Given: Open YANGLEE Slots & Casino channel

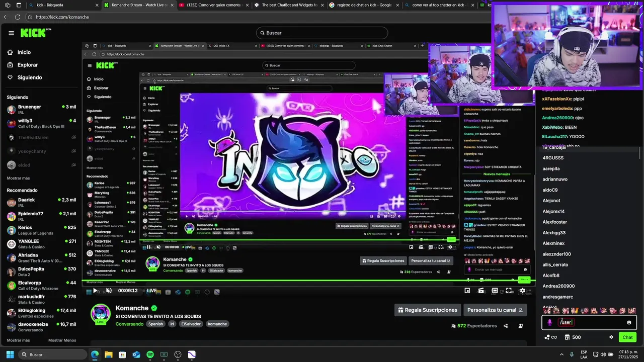Looking at the screenshot, I should click(x=41, y=244).
